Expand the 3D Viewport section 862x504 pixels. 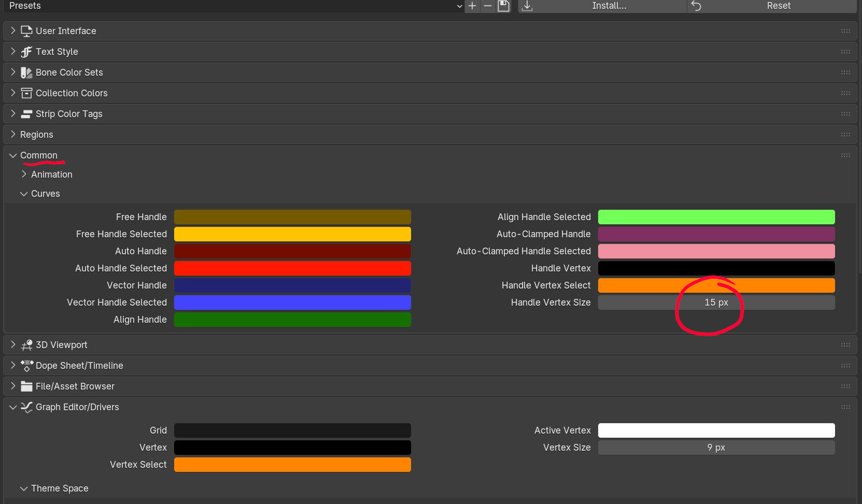point(13,345)
